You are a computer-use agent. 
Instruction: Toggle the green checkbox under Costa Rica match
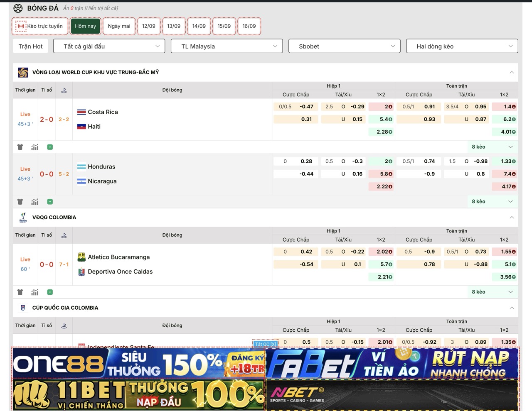pyautogui.click(x=50, y=147)
